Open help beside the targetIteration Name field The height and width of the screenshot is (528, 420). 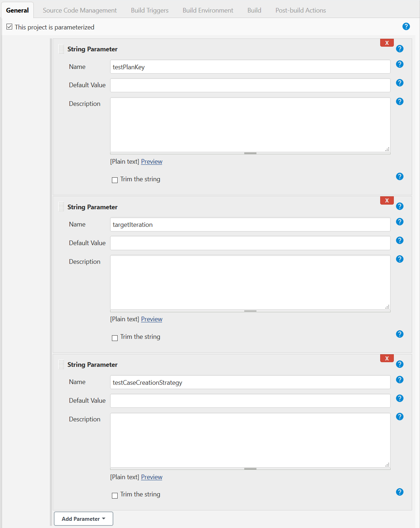tap(400, 222)
